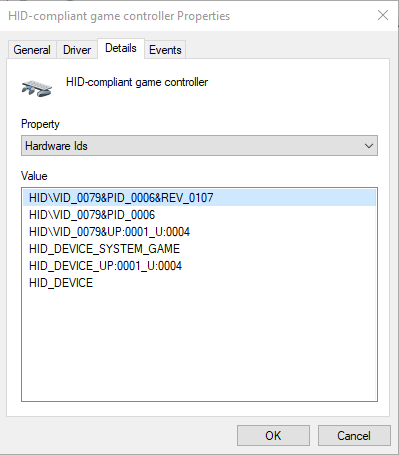399x455 pixels.
Task: Close the Properties dialog with X
Action: point(383,15)
